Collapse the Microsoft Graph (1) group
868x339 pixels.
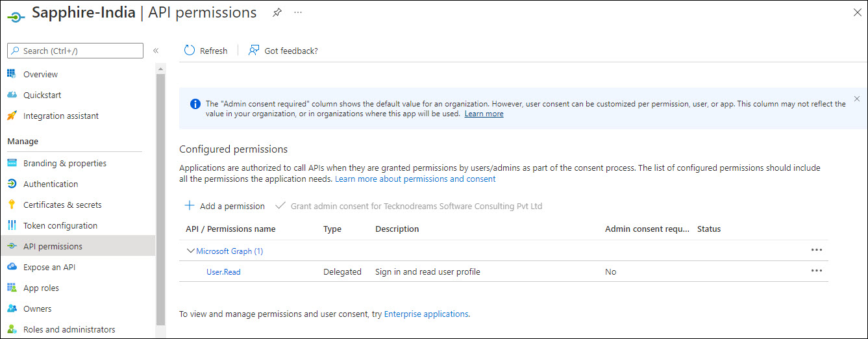[x=191, y=251]
